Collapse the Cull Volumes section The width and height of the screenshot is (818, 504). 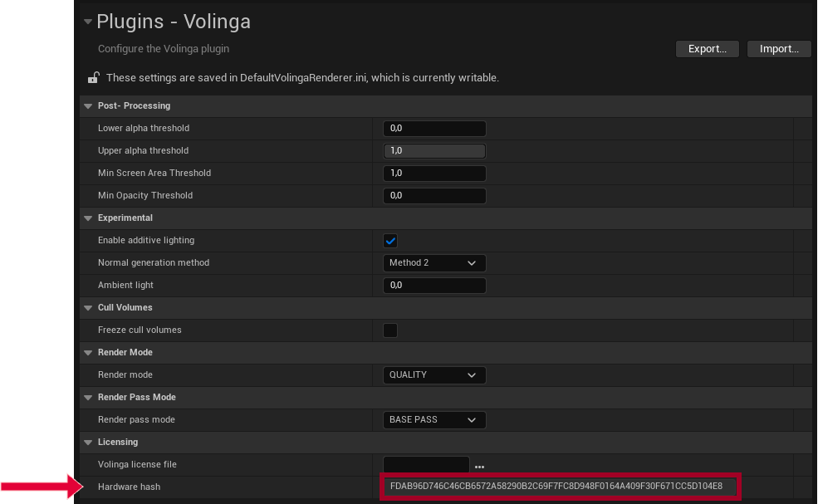click(x=88, y=308)
